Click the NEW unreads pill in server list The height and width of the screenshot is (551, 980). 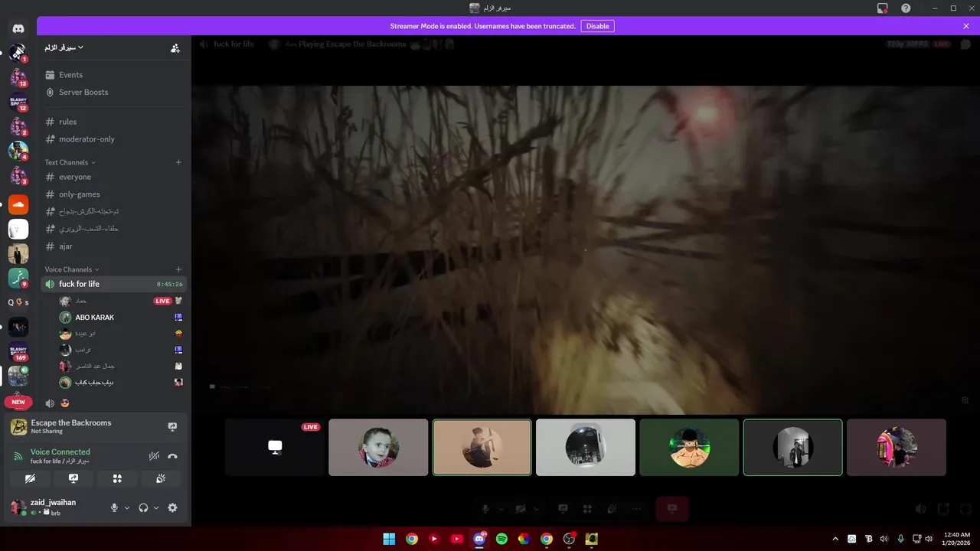(x=18, y=402)
